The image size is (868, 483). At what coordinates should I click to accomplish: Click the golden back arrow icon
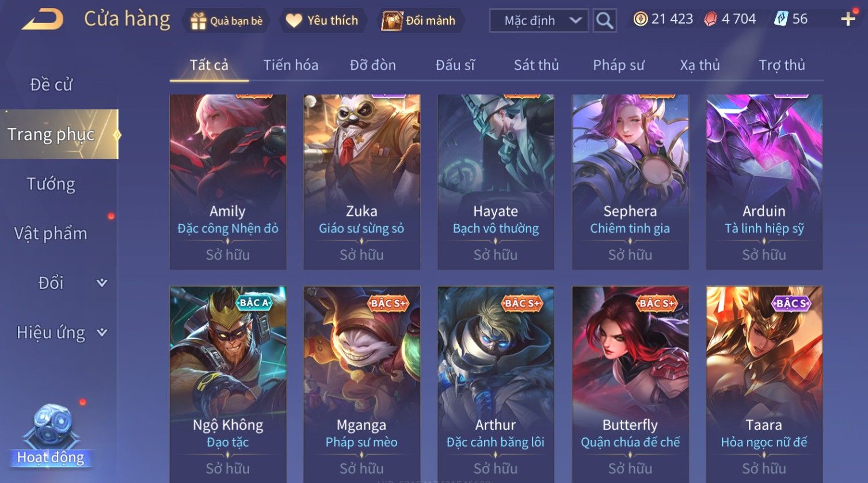[x=43, y=20]
